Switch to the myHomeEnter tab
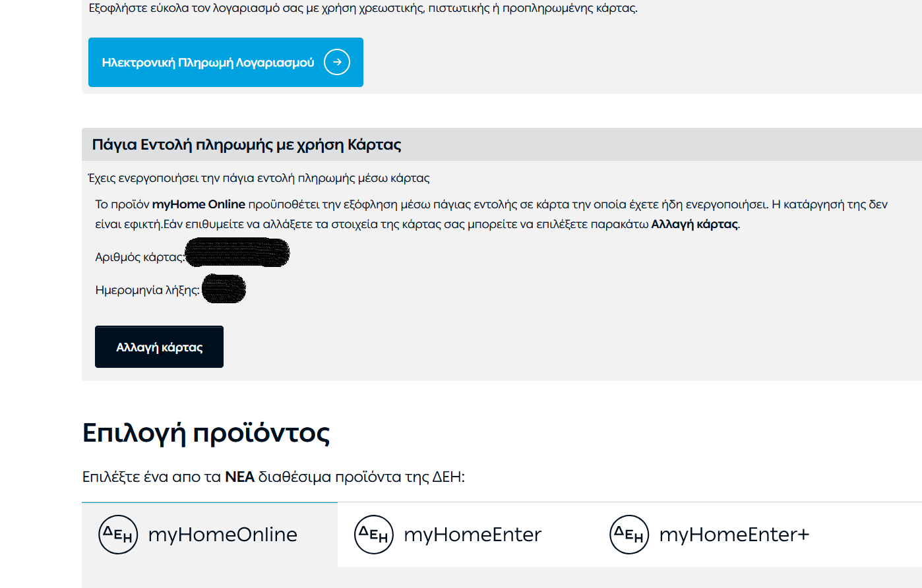922x588 pixels. 465,535
